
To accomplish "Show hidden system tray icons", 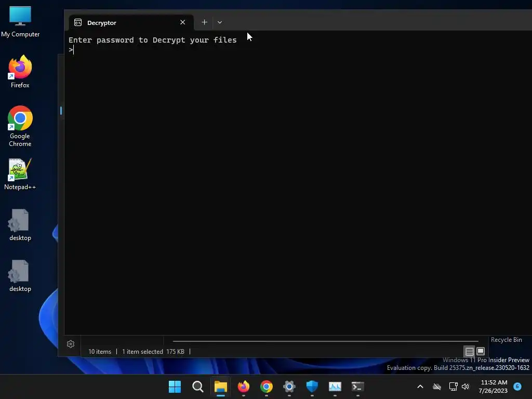I will [x=420, y=387].
